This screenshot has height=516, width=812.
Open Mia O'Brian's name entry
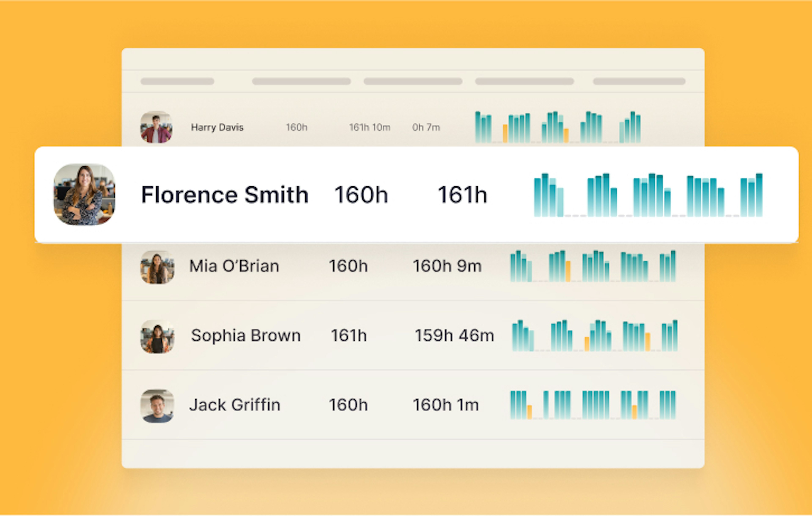[234, 266]
